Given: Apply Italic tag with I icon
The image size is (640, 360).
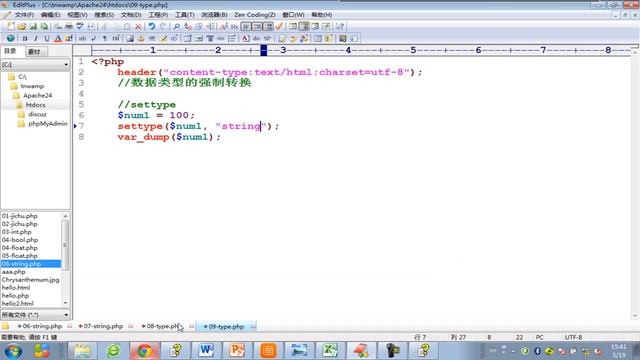Looking at the screenshot, I should click(x=36, y=38).
